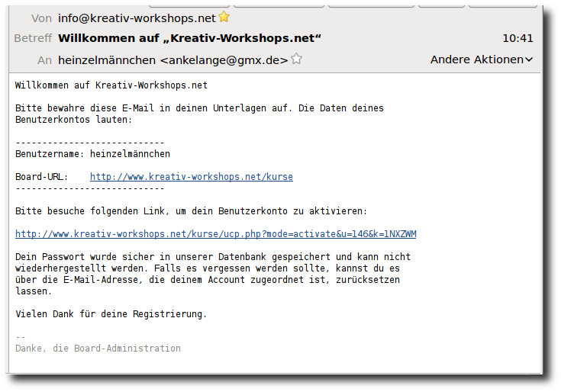561x392 pixels.
Task: Click the subject line Willkommen auf Kreativ-Workshops.net
Action: coord(189,38)
